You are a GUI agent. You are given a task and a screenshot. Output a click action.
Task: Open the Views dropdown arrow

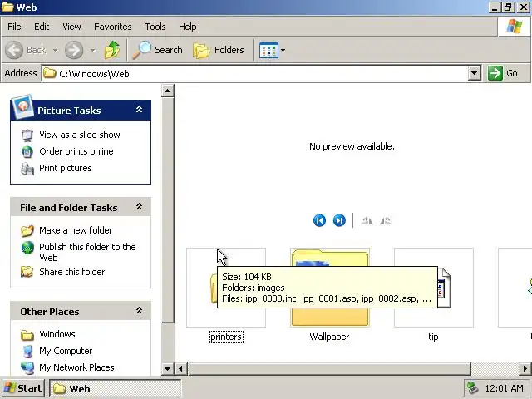[283, 51]
